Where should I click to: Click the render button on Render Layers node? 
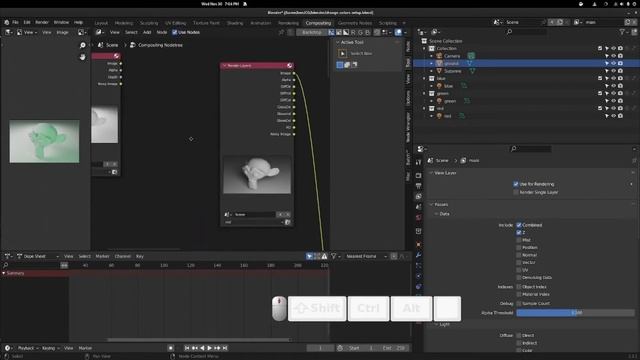[x=287, y=222]
